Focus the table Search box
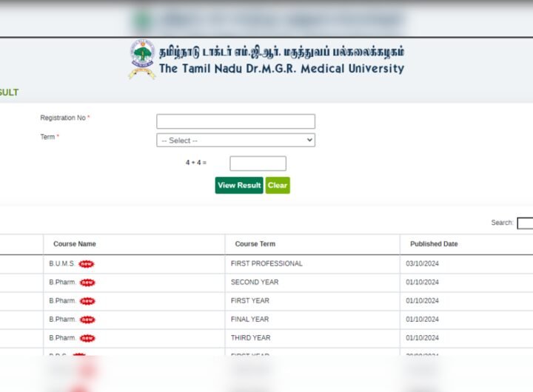The width and height of the screenshot is (533, 392). click(525, 223)
